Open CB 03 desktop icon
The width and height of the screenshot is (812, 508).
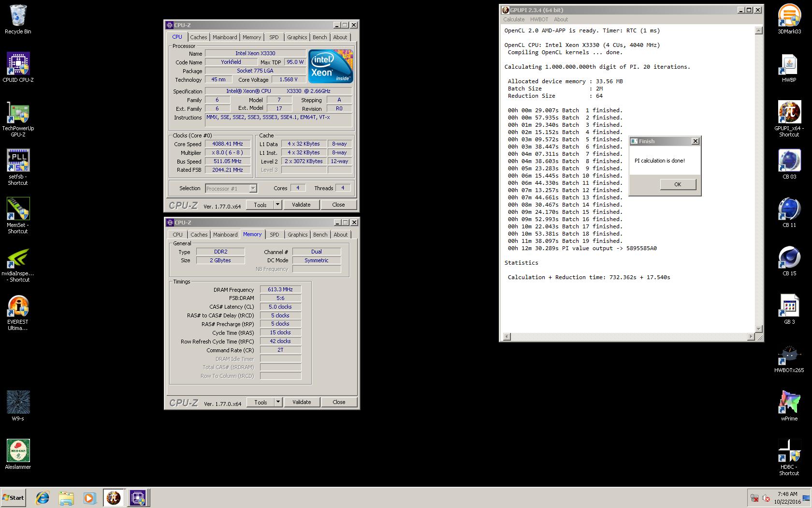[x=789, y=164]
